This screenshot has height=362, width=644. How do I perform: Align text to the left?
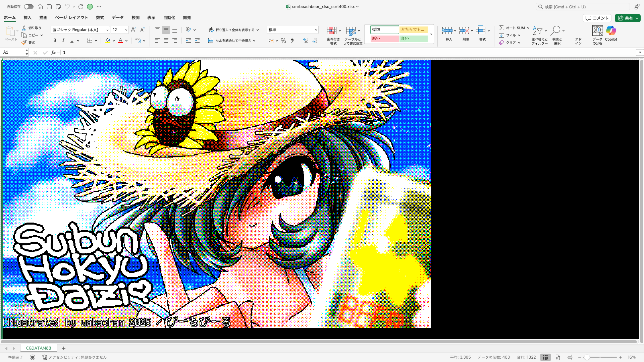coord(157,41)
